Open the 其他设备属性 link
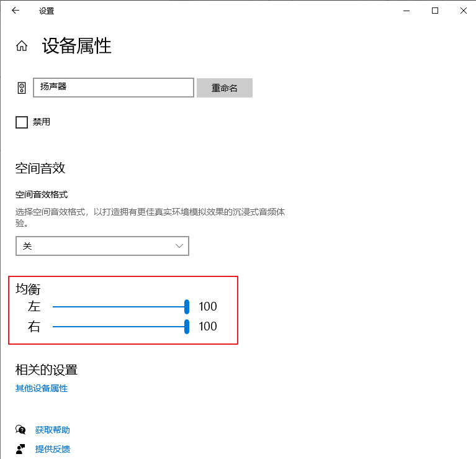The width and height of the screenshot is (476, 459). (42, 388)
